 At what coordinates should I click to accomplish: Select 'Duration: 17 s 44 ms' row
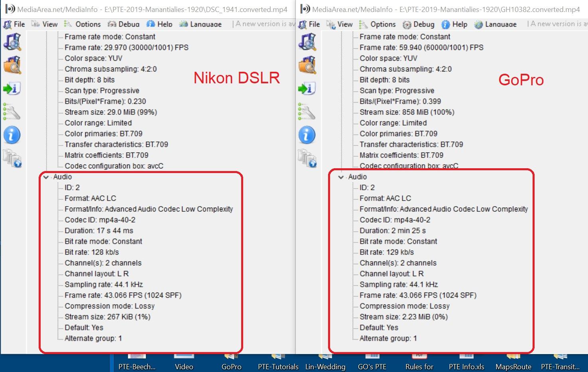(99, 231)
